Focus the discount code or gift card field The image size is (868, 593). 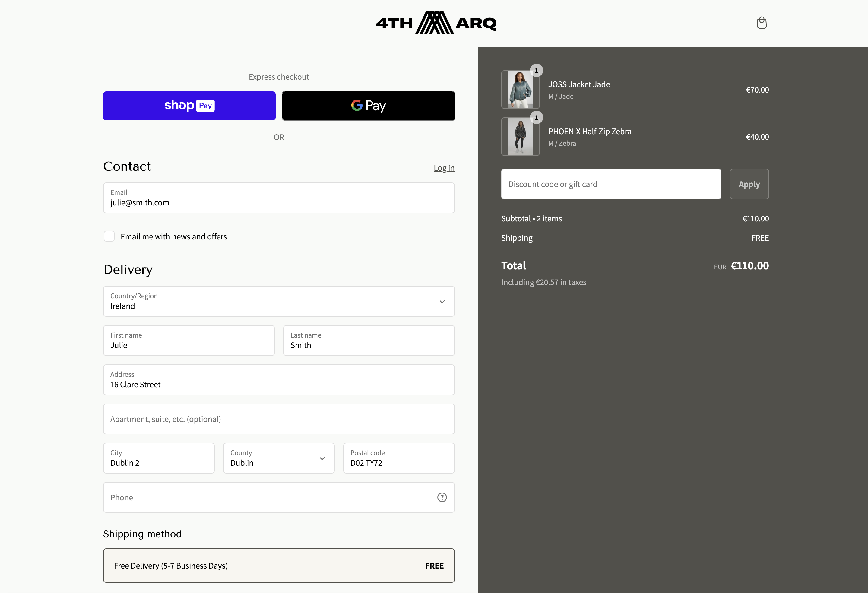pyautogui.click(x=611, y=184)
